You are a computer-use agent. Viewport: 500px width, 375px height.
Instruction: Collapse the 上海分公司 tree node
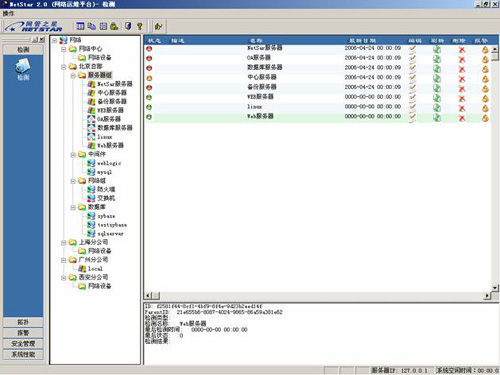(63, 243)
